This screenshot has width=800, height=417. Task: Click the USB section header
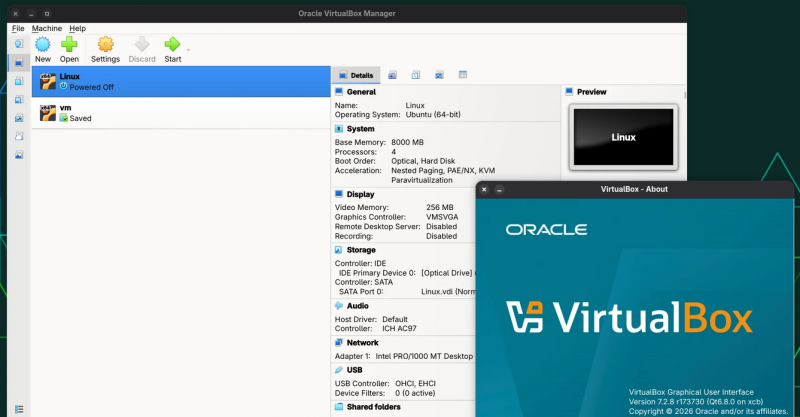[354, 370]
